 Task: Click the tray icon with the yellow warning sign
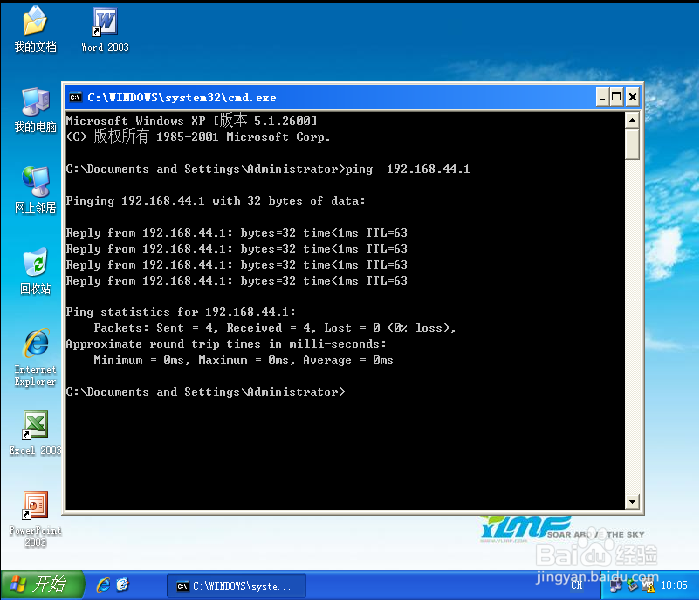click(x=648, y=586)
